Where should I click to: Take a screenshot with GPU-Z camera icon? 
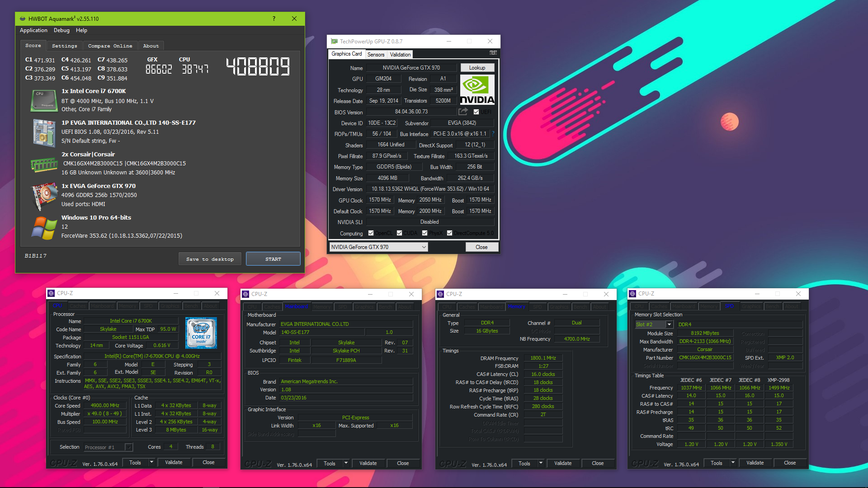[x=493, y=53]
